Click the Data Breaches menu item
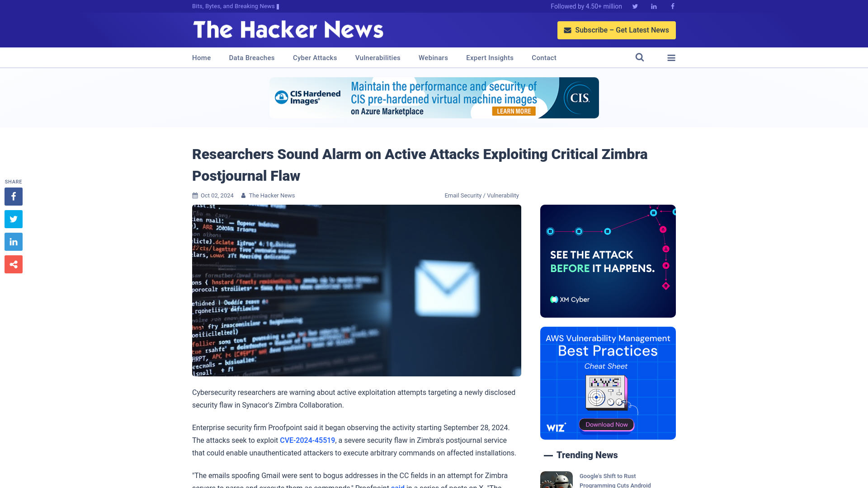Image resolution: width=868 pixels, height=488 pixels. pyautogui.click(x=251, y=57)
